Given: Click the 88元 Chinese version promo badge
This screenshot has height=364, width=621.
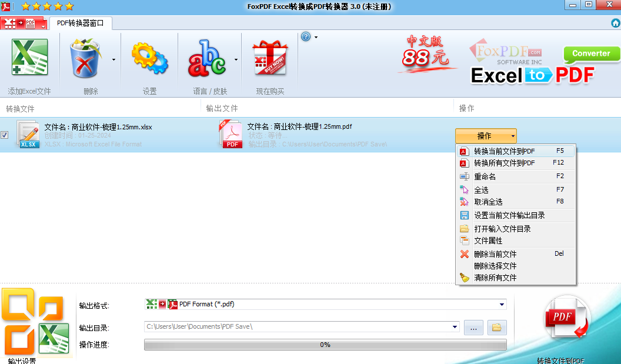Looking at the screenshot, I should 426,54.
